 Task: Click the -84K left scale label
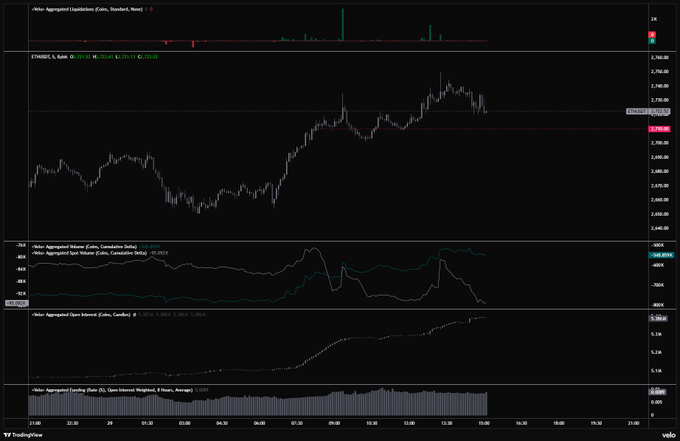tap(21, 269)
